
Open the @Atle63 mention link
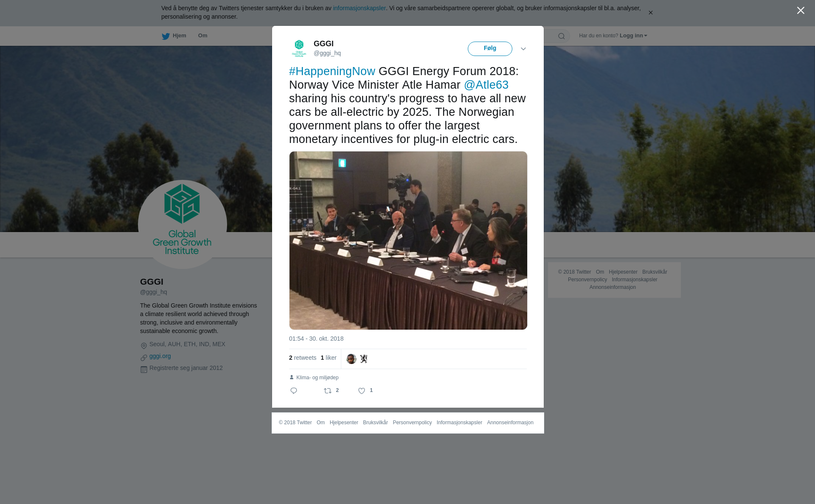(486, 85)
